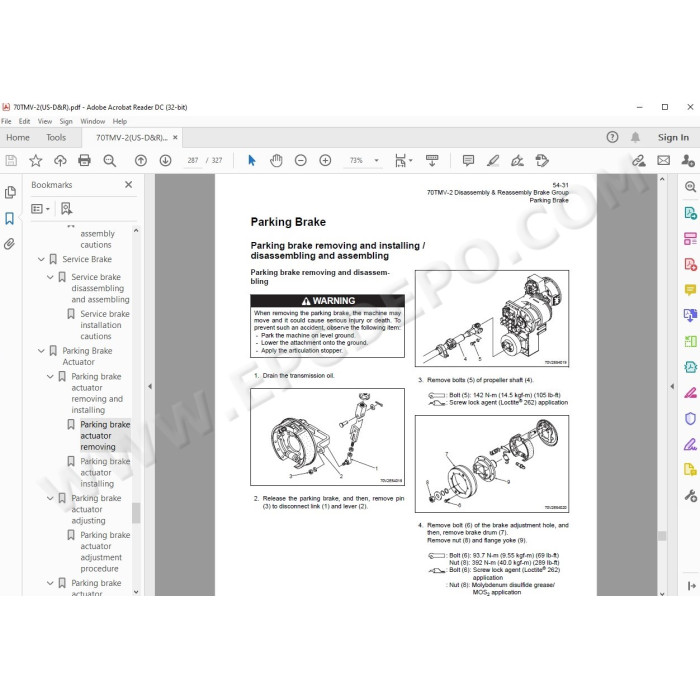Switch to the Tools tab
700x700 pixels.
pos(56,138)
